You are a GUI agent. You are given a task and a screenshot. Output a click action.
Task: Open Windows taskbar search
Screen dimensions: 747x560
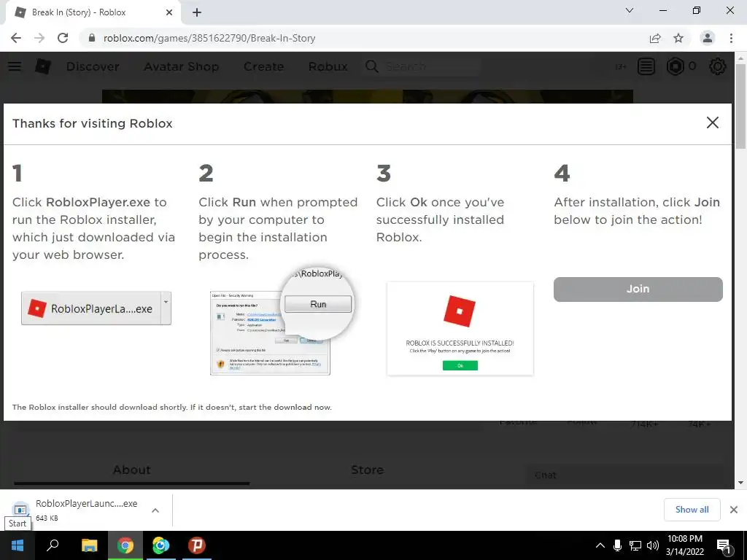coord(53,545)
